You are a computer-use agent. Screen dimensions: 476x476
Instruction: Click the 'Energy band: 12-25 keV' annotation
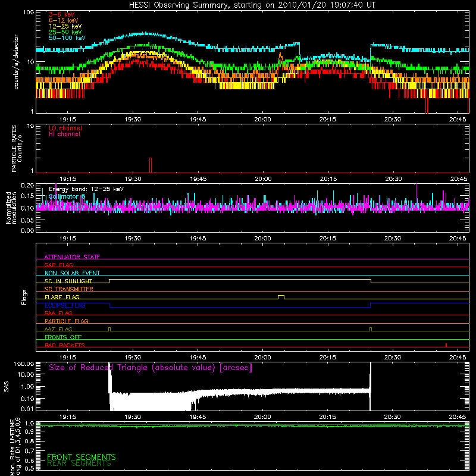tap(86, 189)
